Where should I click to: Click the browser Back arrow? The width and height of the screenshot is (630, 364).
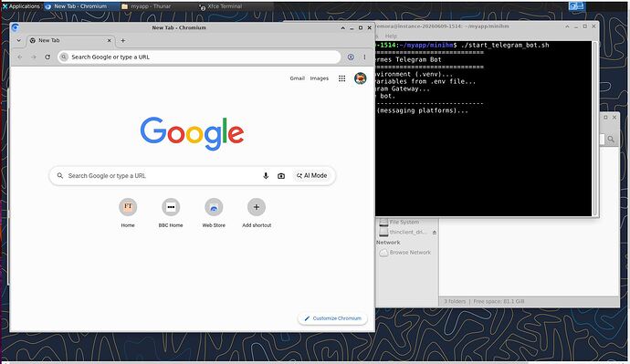[x=20, y=57]
